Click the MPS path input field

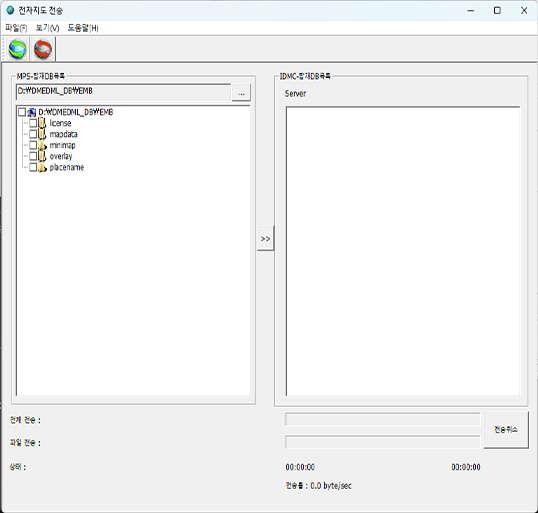(123, 92)
